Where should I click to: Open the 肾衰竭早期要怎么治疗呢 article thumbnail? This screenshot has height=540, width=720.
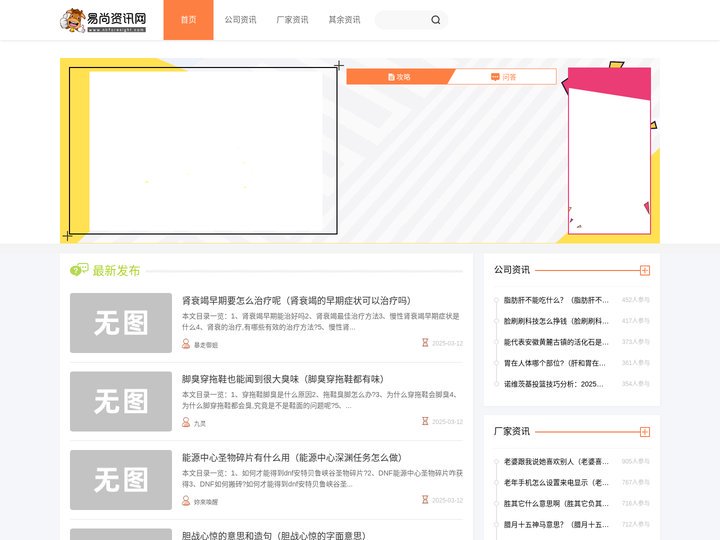(121, 323)
